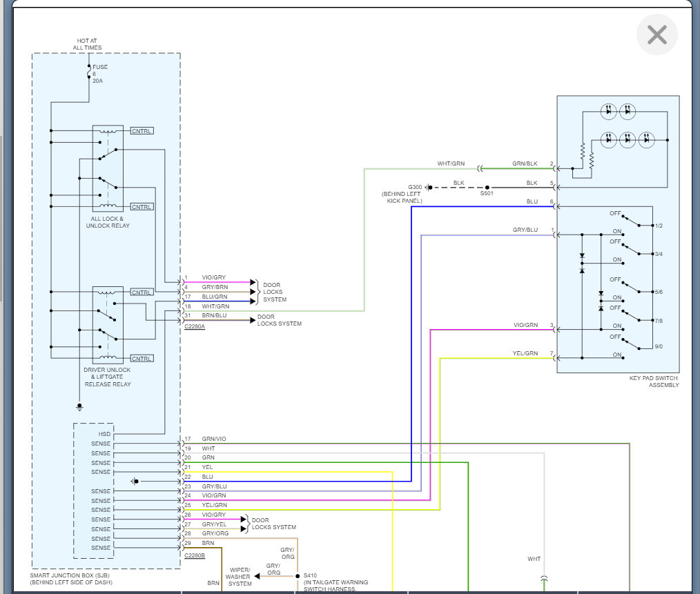The height and width of the screenshot is (594, 700).
Task: Click the 9/0 keypad switch label
Action: pyautogui.click(x=659, y=346)
